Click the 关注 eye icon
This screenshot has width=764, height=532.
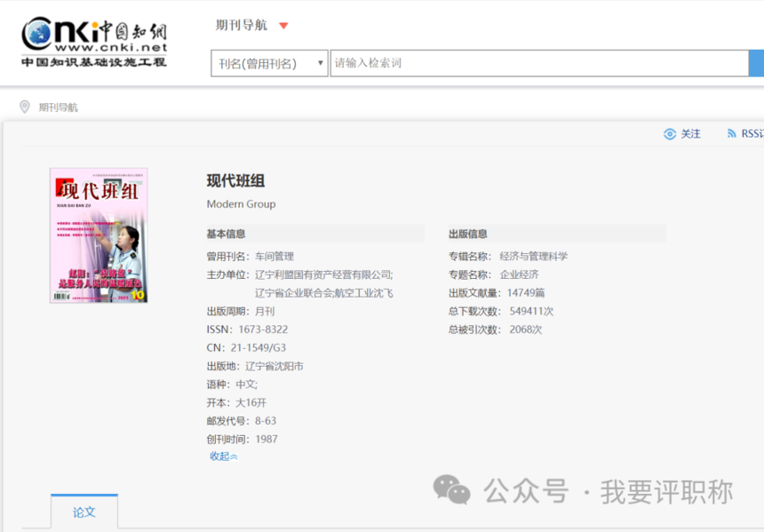[x=670, y=134]
